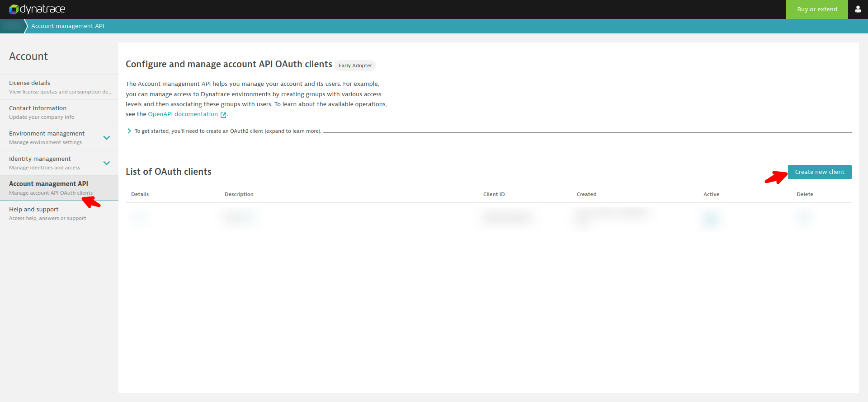Select Account management API sidebar item
This screenshot has height=402, width=868.
pos(59,188)
